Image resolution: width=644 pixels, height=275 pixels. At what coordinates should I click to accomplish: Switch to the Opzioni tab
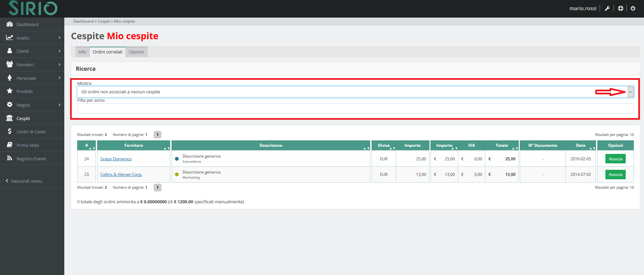click(x=136, y=52)
